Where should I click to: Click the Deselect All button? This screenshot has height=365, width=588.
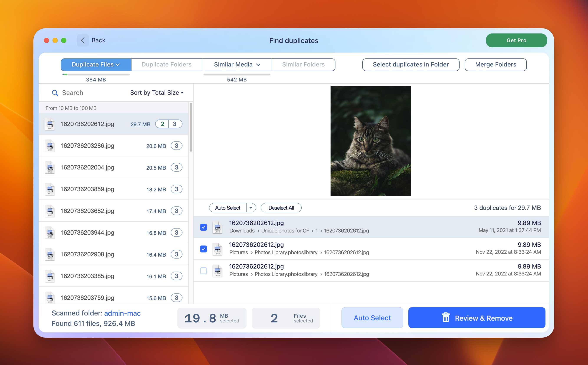(280, 207)
